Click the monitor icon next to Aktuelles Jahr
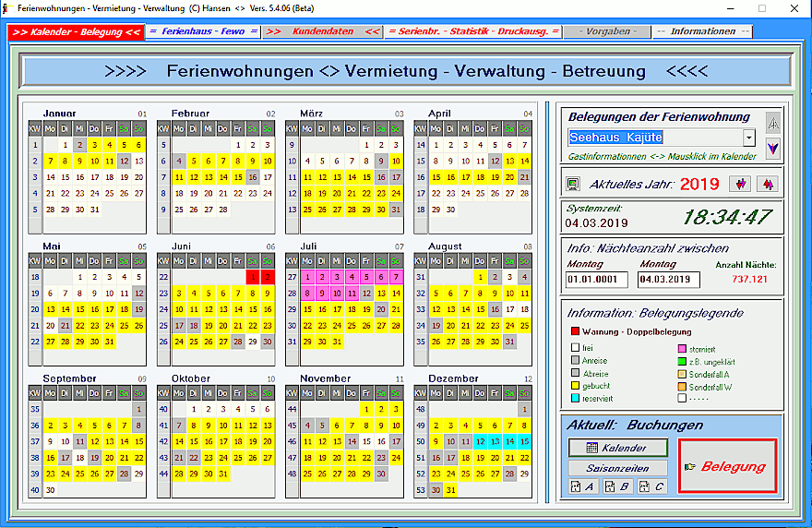 [x=573, y=184]
